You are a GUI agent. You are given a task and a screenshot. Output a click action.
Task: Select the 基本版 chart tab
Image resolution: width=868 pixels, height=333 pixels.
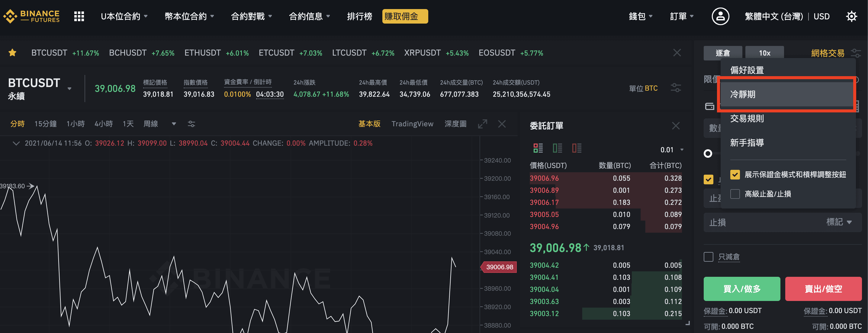369,124
